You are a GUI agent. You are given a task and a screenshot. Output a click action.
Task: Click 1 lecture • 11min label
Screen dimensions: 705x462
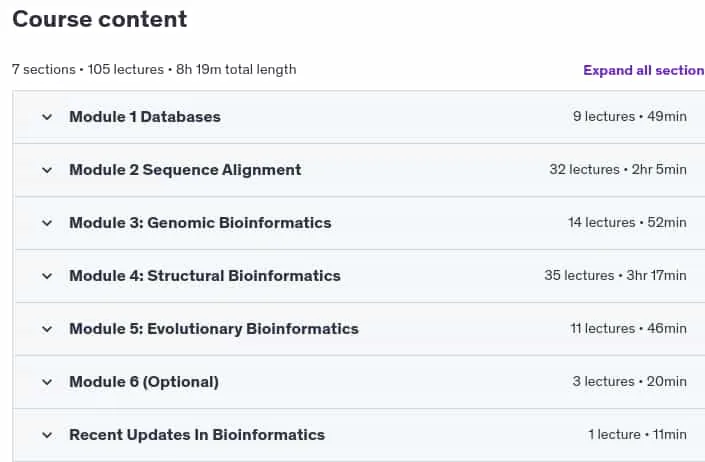coord(637,435)
